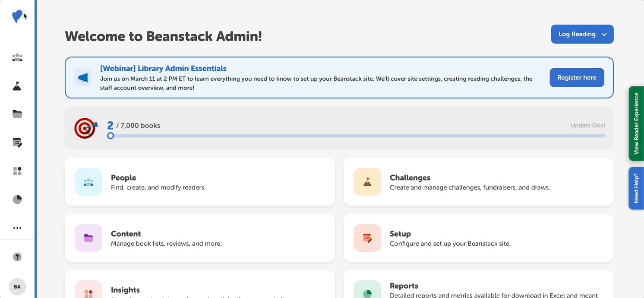Open the Content folder icon in sidebar
This screenshot has height=298, width=644.
[x=17, y=114]
